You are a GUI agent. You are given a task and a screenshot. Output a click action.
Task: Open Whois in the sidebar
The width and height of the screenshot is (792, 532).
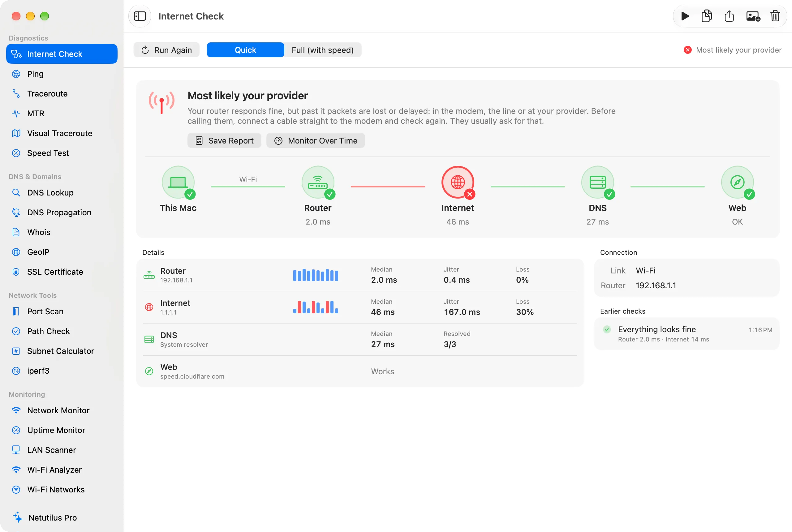point(62,232)
